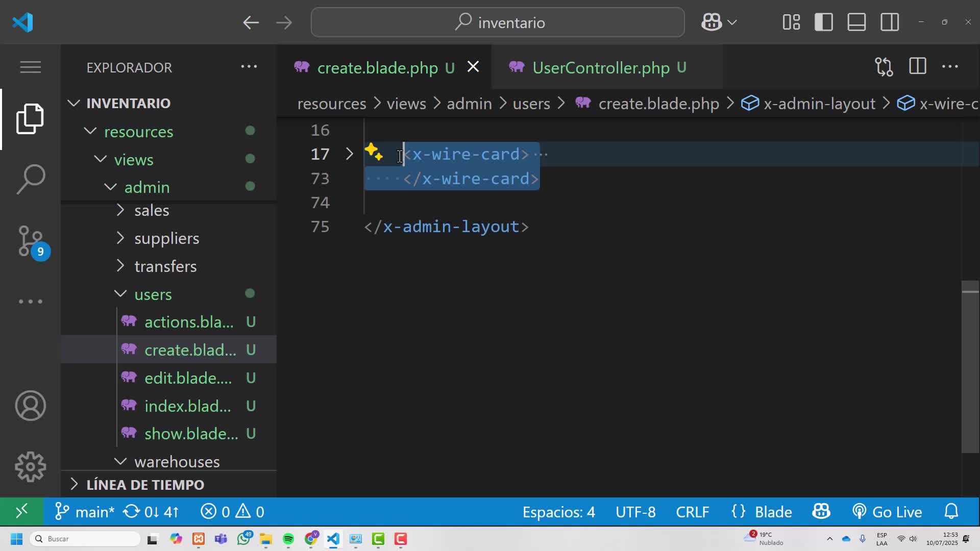Open WhatsApp from the taskbar
980x551 pixels.
click(244, 538)
